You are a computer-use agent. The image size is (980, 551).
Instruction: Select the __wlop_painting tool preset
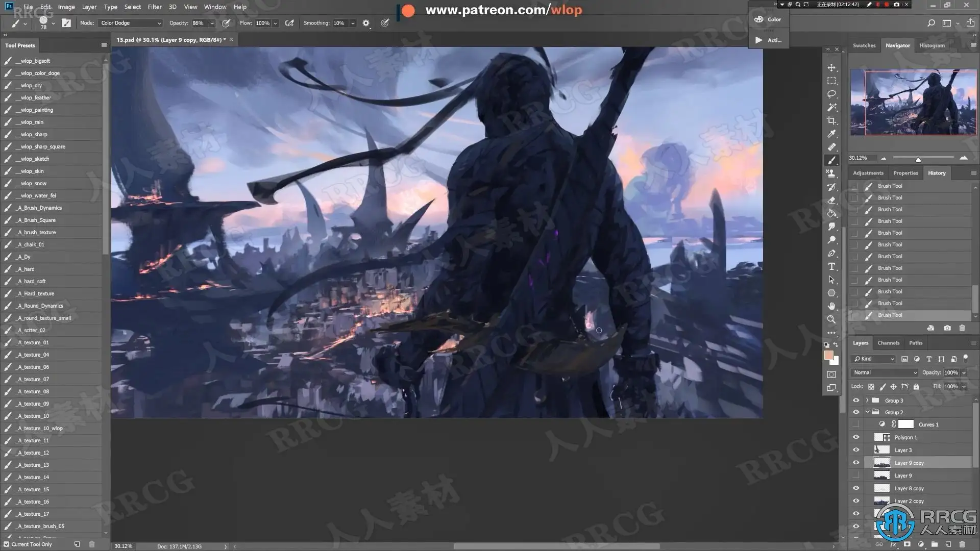pyautogui.click(x=37, y=110)
